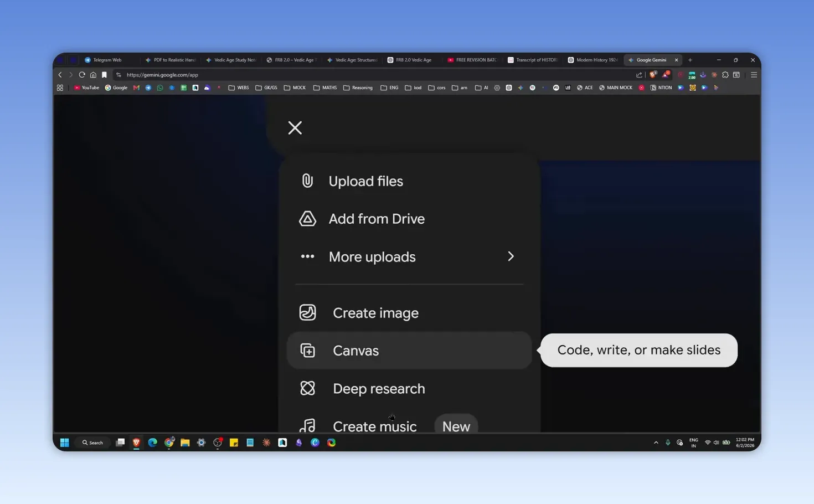Open the More uploads entry
This screenshot has height=504, width=814.
409,256
